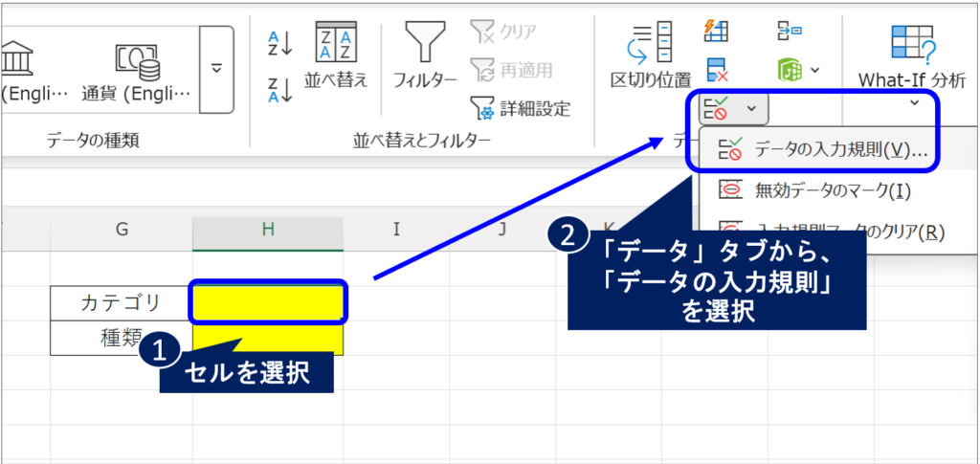980x464 pixels.
Task: Click the Remove Duplicates icon
Action: click(717, 69)
